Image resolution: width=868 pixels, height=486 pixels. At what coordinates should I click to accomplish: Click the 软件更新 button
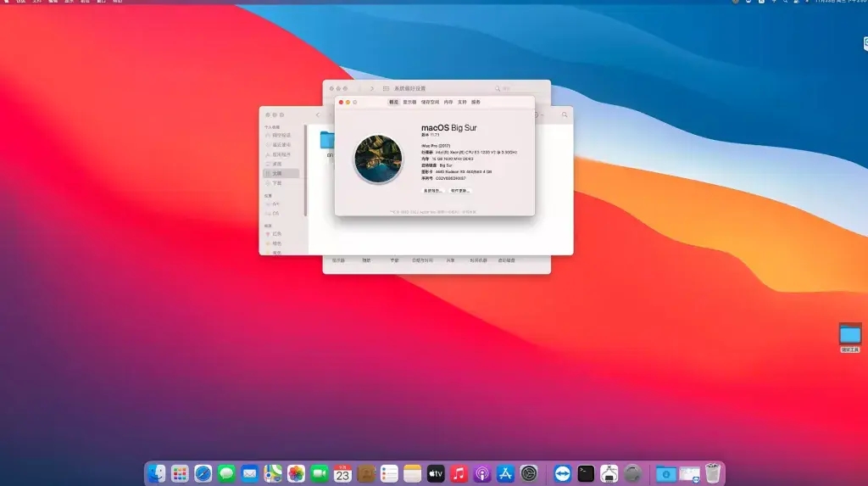(x=460, y=191)
